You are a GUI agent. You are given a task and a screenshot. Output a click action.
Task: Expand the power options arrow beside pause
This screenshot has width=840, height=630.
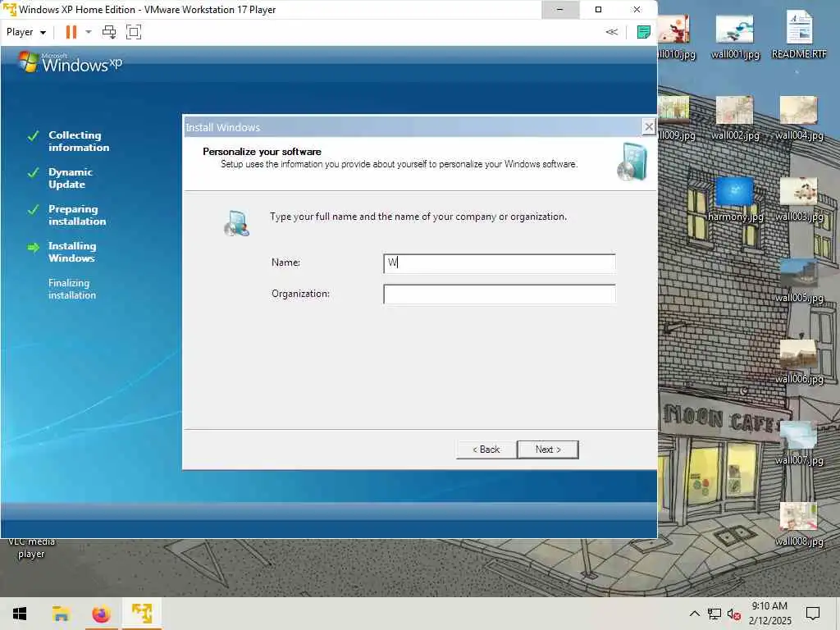(89, 32)
